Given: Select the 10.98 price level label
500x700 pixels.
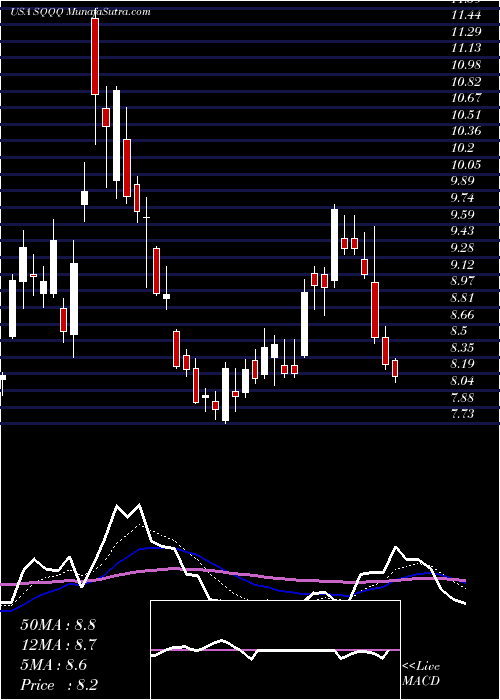Looking at the screenshot, I should click(x=466, y=65).
